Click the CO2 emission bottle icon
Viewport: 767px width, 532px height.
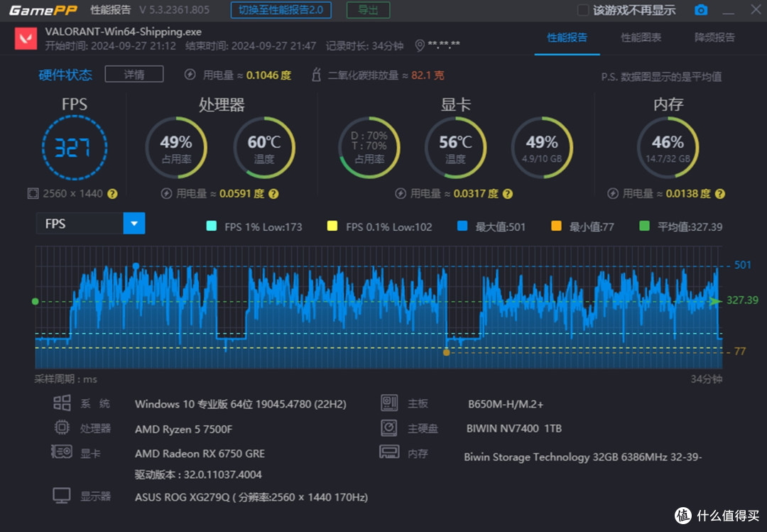click(x=317, y=75)
